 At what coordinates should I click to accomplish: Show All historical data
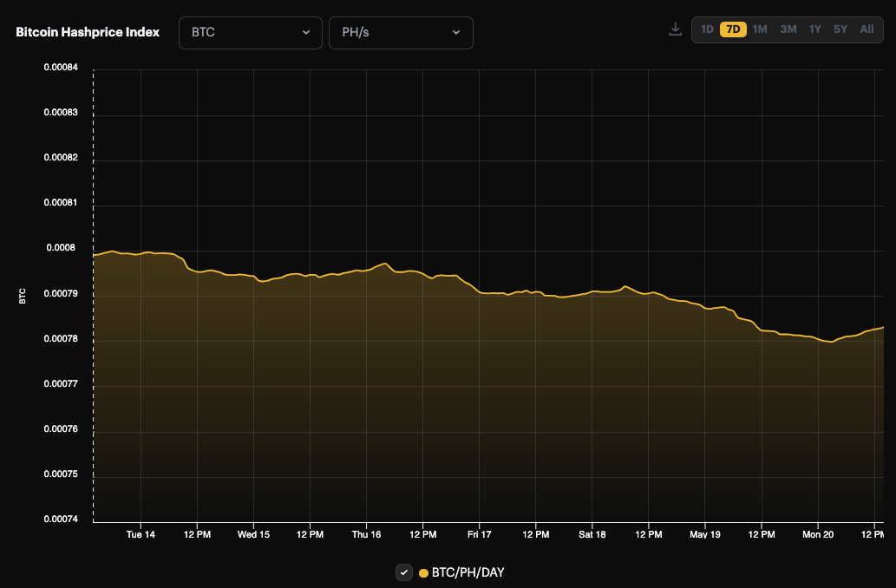pos(866,29)
